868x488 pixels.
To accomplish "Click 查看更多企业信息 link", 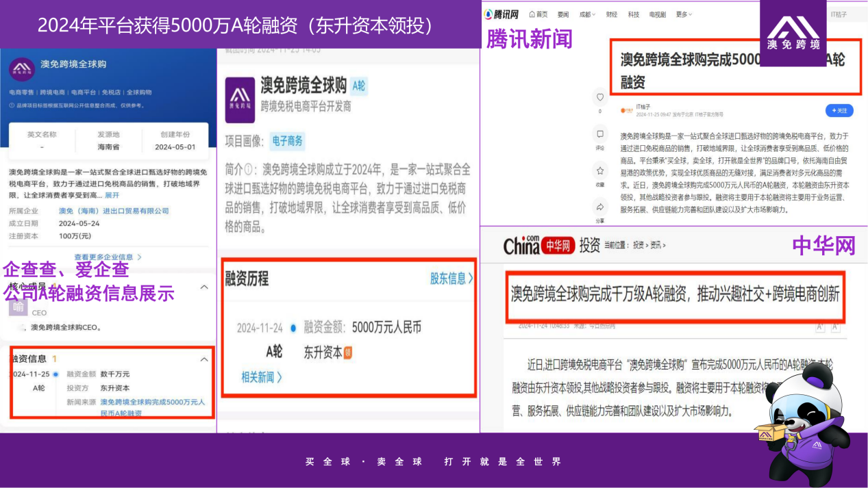I will click(108, 257).
